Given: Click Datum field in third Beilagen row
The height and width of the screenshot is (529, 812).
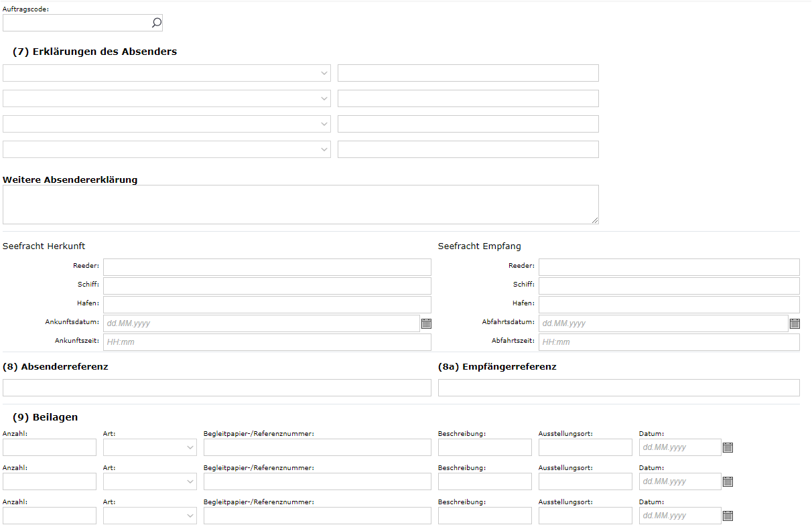Looking at the screenshot, I should tap(680, 516).
